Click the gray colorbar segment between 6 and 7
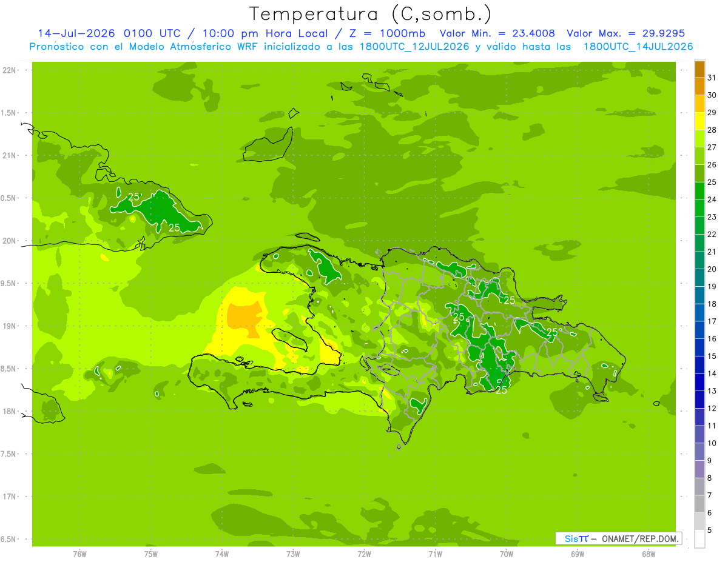 (699, 504)
